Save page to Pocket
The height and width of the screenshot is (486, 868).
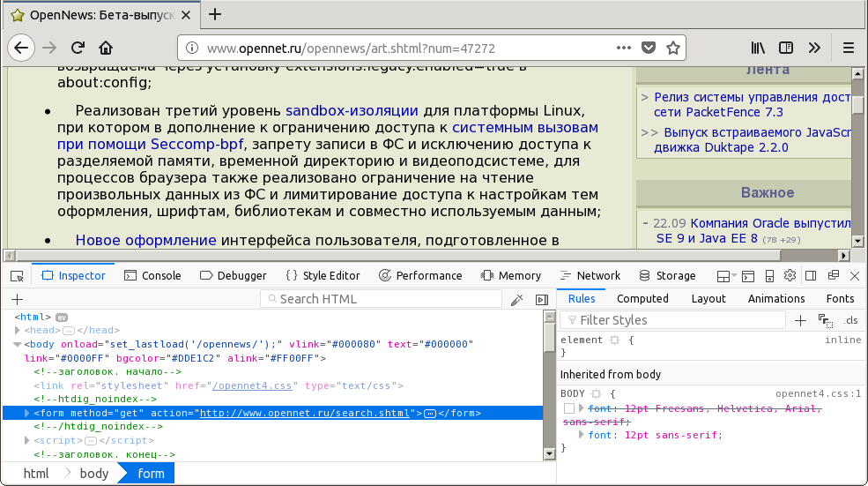pyautogui.click(x=649, y=49)
